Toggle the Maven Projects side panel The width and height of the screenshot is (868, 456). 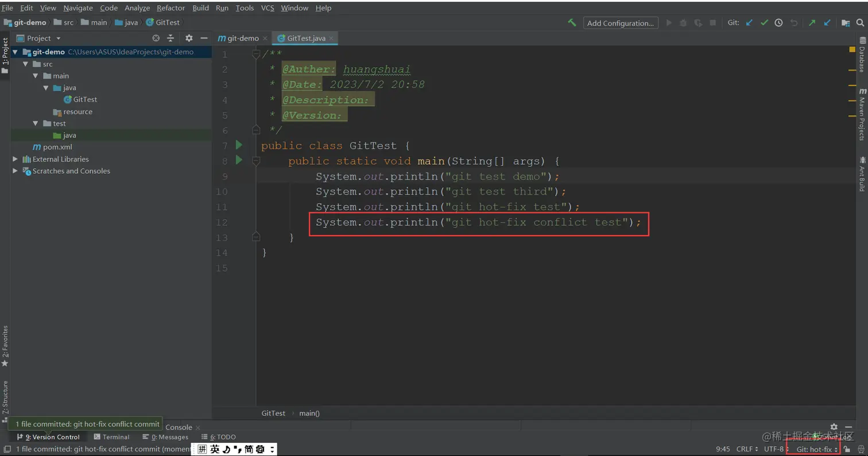(862, 115)
